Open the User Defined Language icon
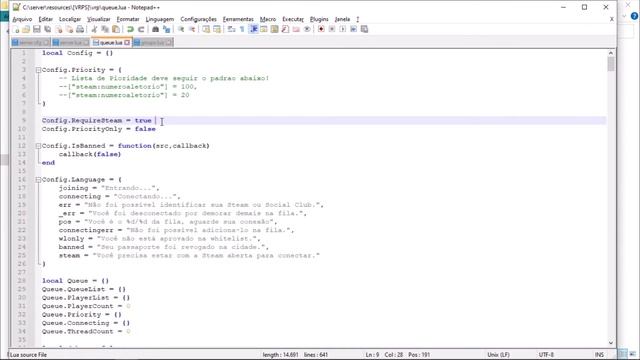The width and height of the screenshot is (640, 360). (x=264, y=29)
